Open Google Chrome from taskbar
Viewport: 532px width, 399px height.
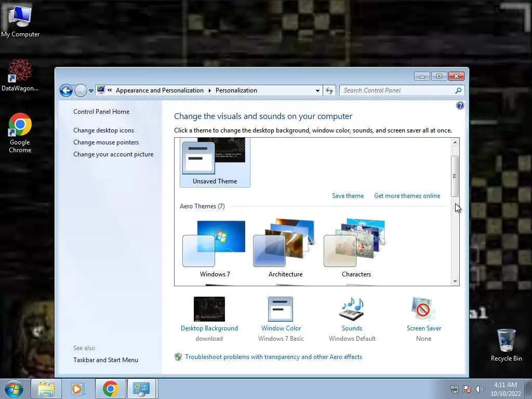[110, 389]
